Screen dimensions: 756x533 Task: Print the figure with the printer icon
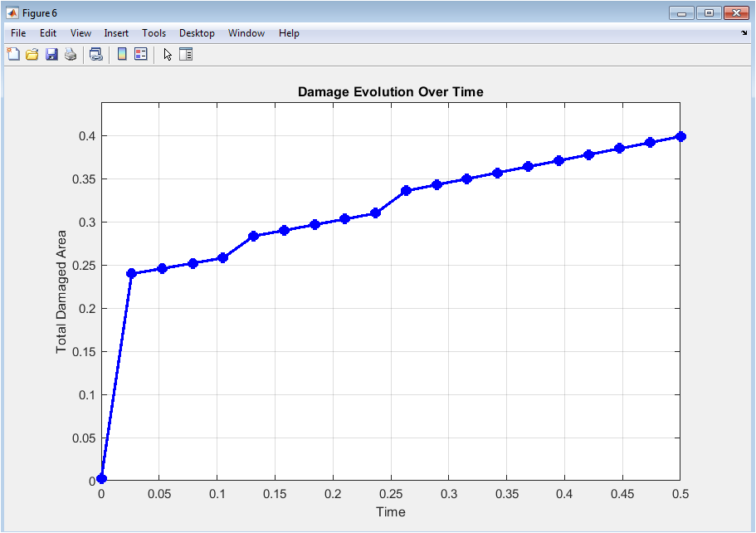[x=71, y=55]
